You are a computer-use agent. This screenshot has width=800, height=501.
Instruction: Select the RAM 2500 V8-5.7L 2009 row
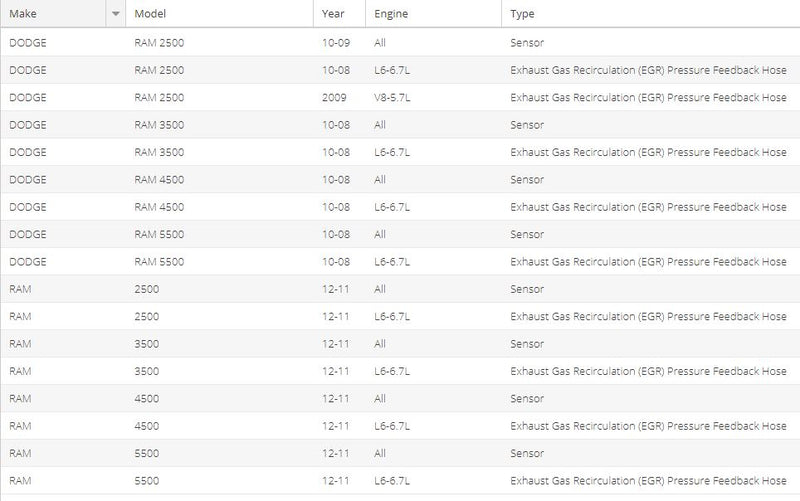(x=400, y=97)
